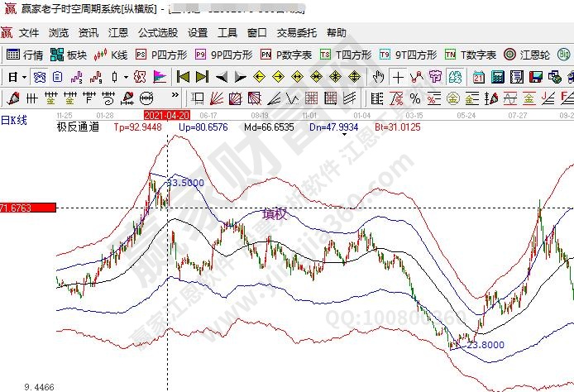This screenshot has width=574, height=392.
Task: Open the P四方形 square tool
Action: pos(161,55)
